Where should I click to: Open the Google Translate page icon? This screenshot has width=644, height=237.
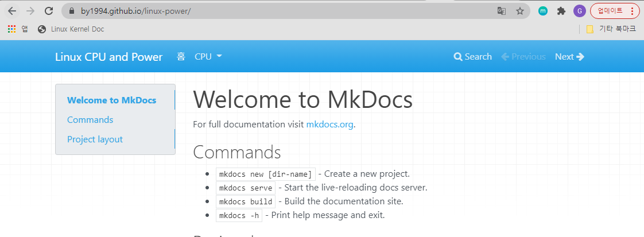(x=502, y=11)
